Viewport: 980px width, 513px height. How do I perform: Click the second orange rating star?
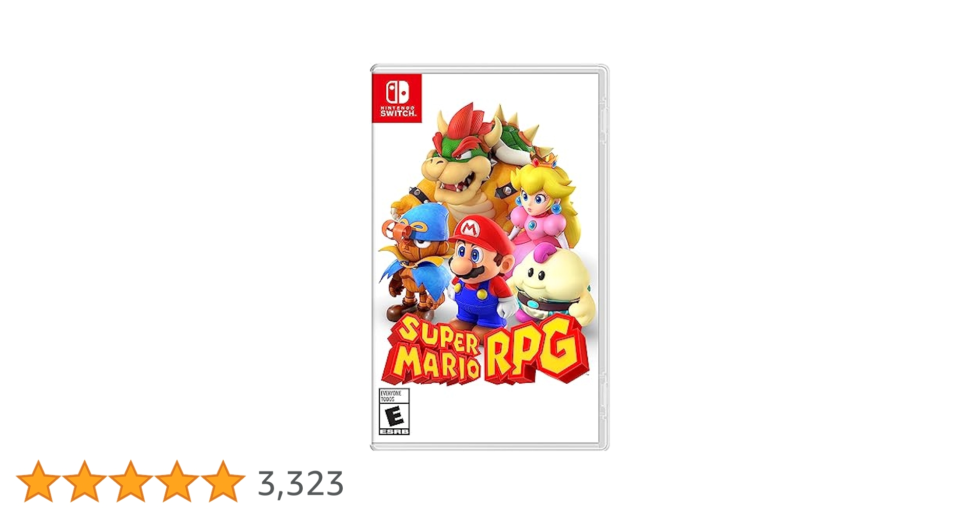coord(84,481)
